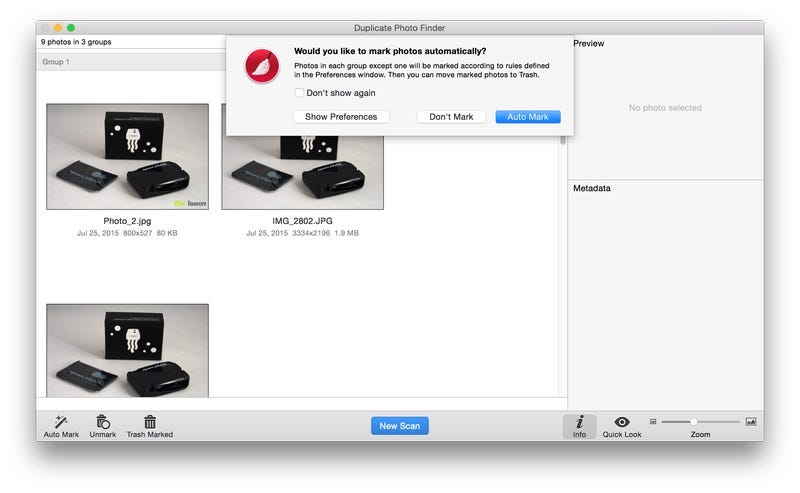The image size is (800, 493).
Task: Click the small thumbnail zoom-out icon
Action: tap(653, 422)
